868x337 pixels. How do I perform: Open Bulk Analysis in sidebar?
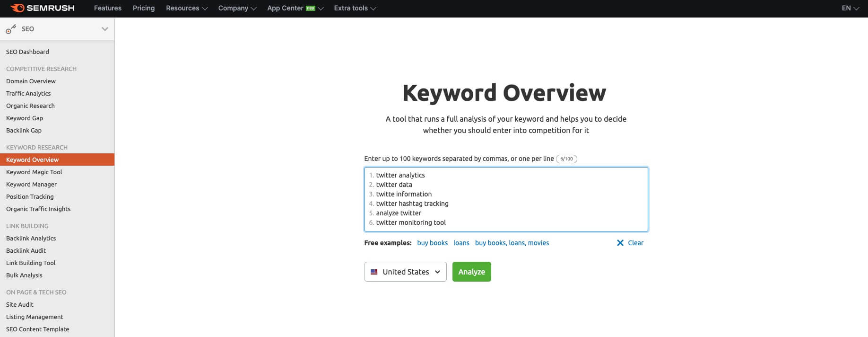click(x=24, y=275)
